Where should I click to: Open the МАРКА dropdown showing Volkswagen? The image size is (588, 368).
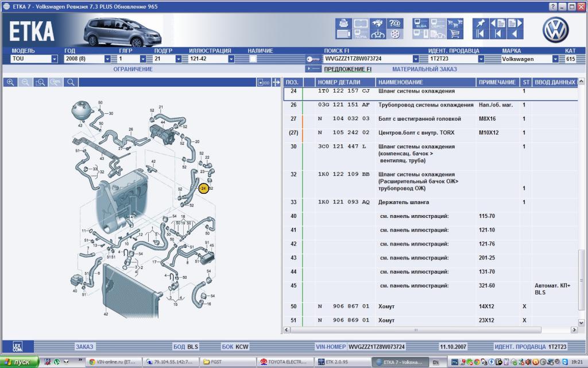point(555,59)
